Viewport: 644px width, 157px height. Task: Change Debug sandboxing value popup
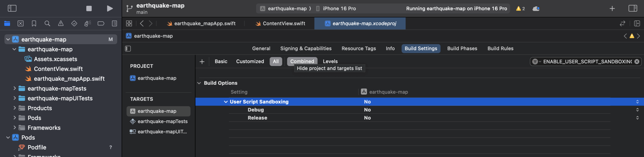637,110
